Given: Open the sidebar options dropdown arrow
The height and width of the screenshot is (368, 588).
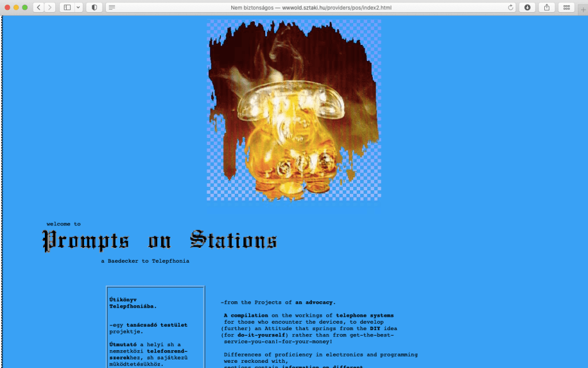Looking at the screenshot, I should [78, 7].
